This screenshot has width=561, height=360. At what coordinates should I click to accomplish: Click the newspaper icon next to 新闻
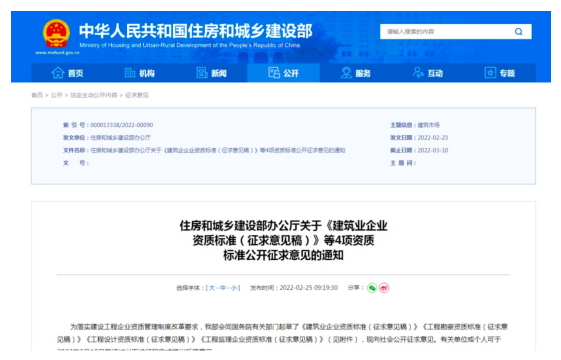pos(202,73)
